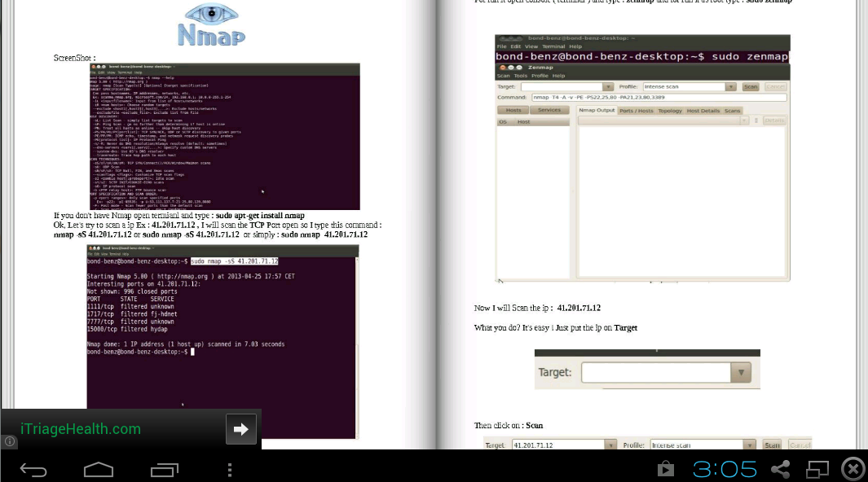This screenshot has height=482, width=868.
Task: Tap the 'ScreenShot :' label
Action: [75, 58]
